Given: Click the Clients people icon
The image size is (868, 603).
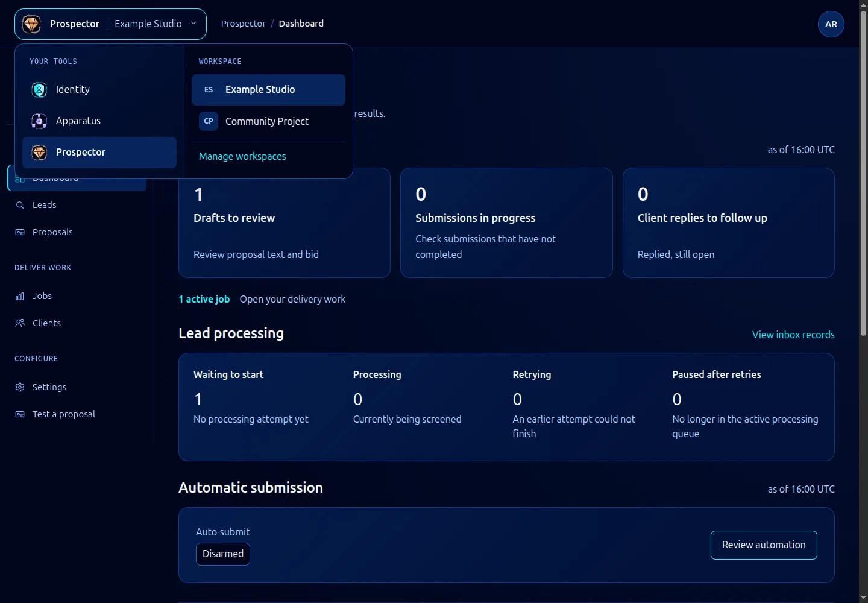Looking at the screenshot, I should 20,323.
